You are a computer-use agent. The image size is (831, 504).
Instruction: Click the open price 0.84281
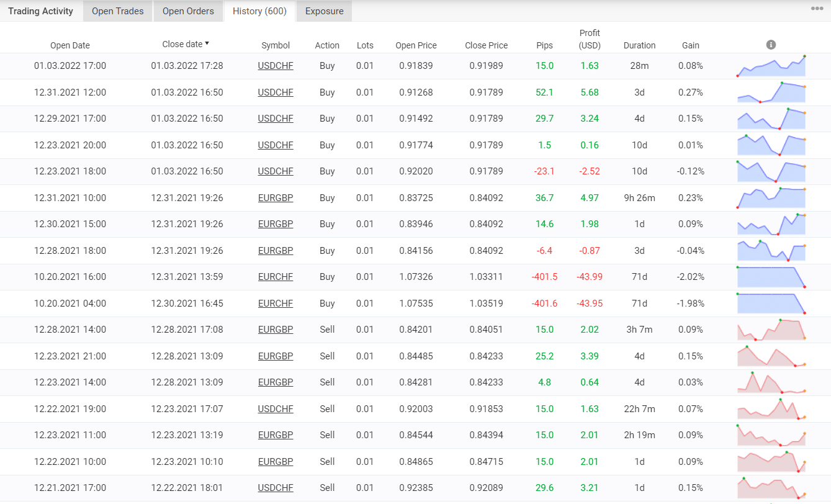(x=416, y=382)
